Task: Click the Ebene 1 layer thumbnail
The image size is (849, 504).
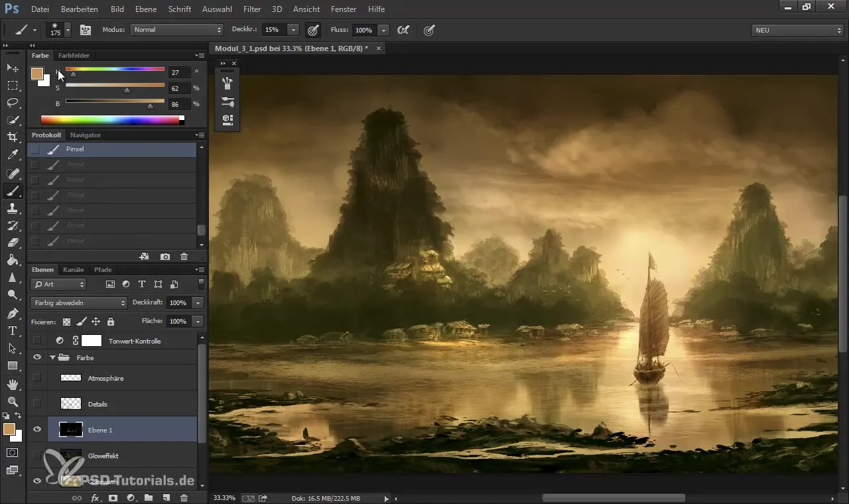Action: pos(71,430)
